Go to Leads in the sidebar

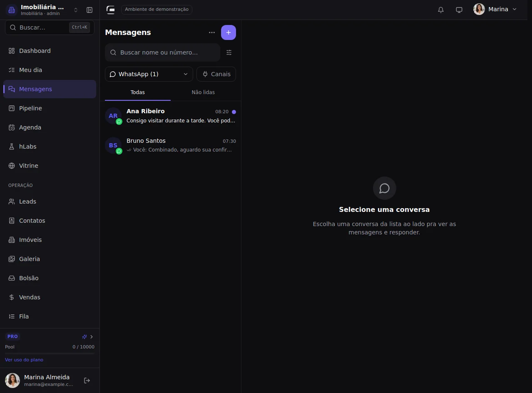(x=50, y=201)
